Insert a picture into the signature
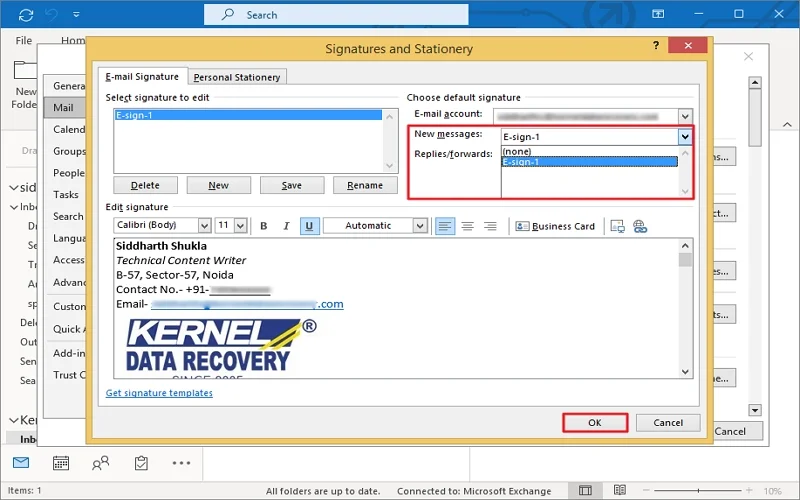 (617, 226)
